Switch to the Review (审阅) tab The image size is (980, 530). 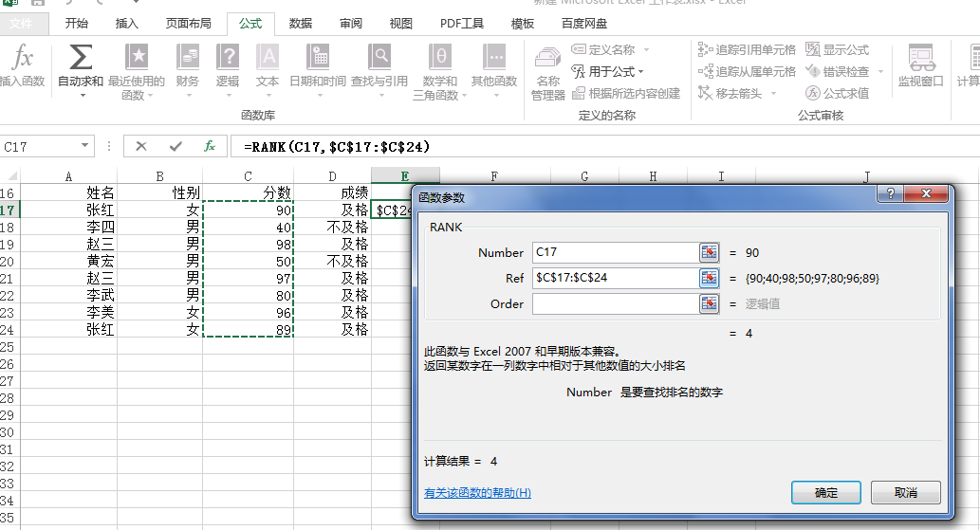point(351,23)
